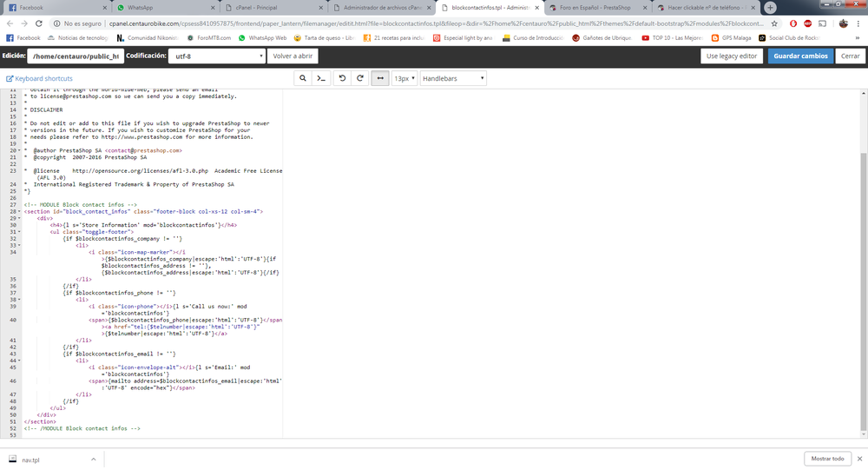Open the Chrome three-dot menu

(x=858, y=23)
